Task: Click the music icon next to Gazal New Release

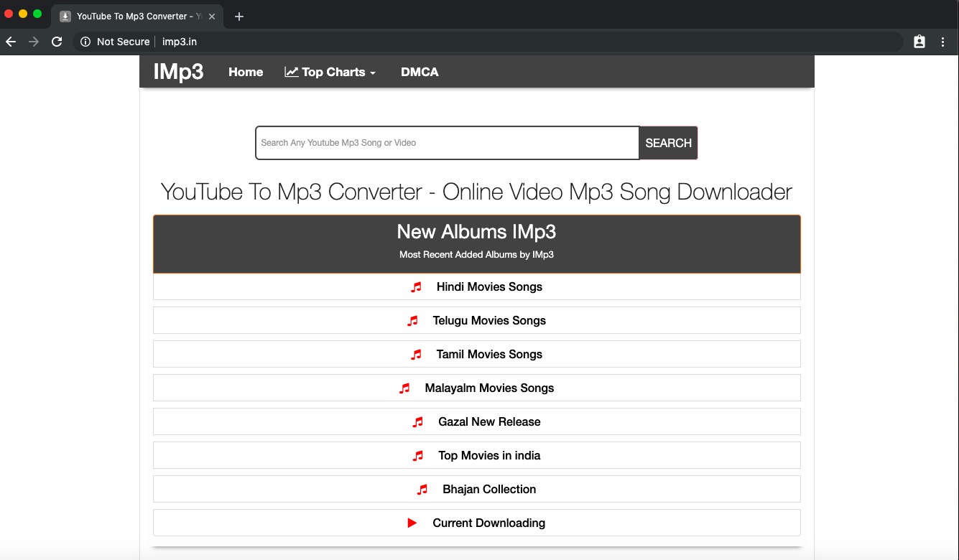Action: click(418, 421)
